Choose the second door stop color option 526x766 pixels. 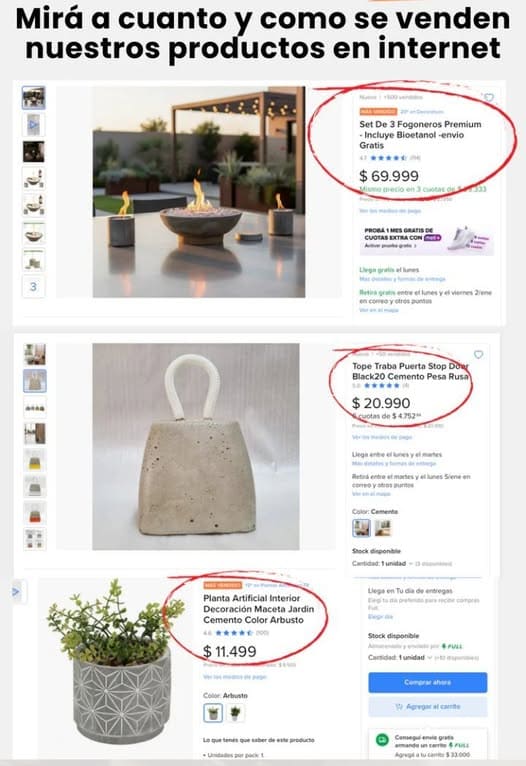click(x=383, y=528)
